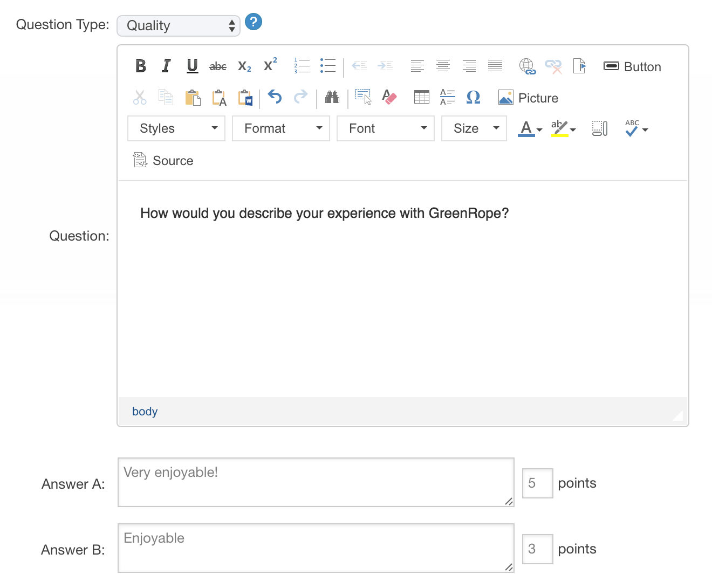Viewport: 712px width, 588px height.
Task: Toggle underline formatting
Action: pos(192,66)
